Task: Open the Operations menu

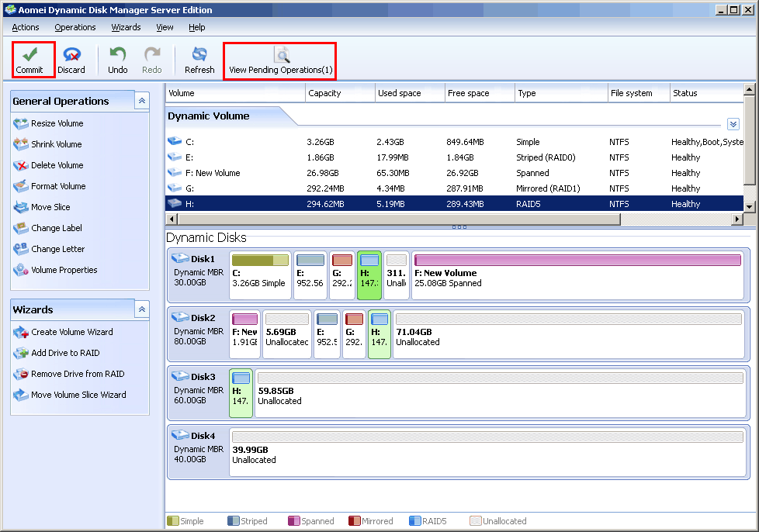Action: point(75,27)
